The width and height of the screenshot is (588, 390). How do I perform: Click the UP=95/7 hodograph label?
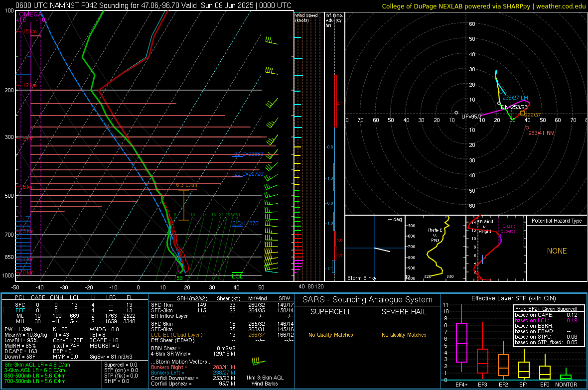[x=471, y=117]
